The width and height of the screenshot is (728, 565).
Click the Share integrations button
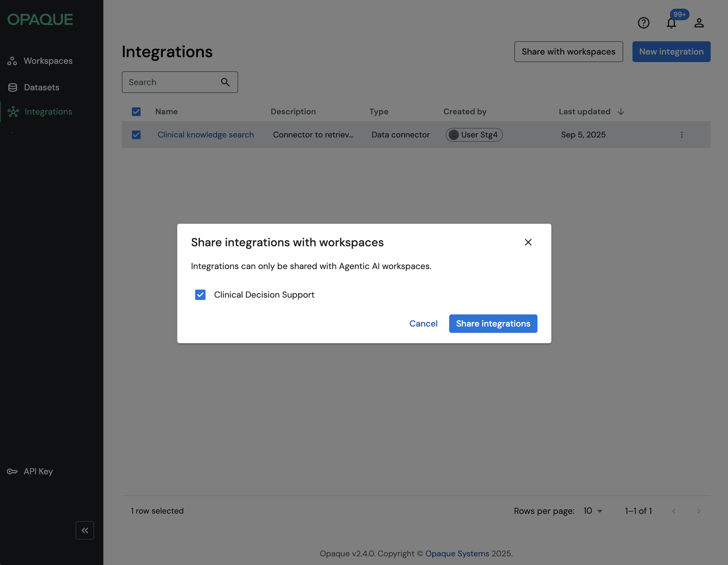pyautogui.click(x=493, y=323)
